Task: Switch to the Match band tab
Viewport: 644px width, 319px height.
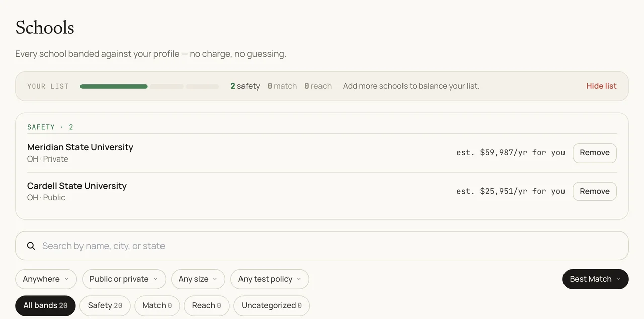Action: coord(157,306)
